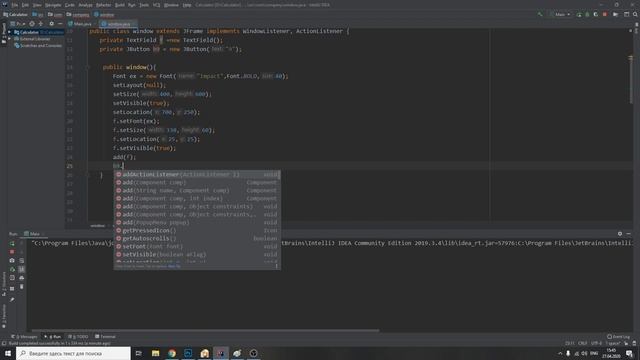Click the src breadcrumb in navigation bar
Screen dimensions: 640x360
point(38,14)
